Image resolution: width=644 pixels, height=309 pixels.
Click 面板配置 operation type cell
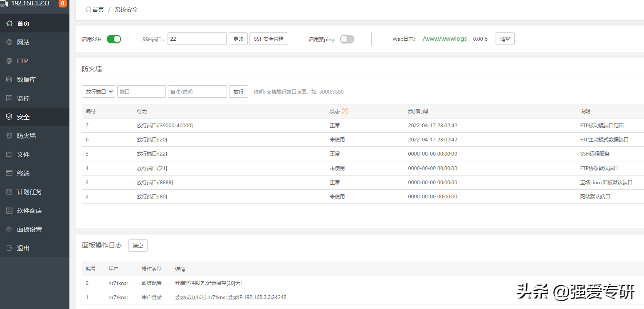(152, 283)
